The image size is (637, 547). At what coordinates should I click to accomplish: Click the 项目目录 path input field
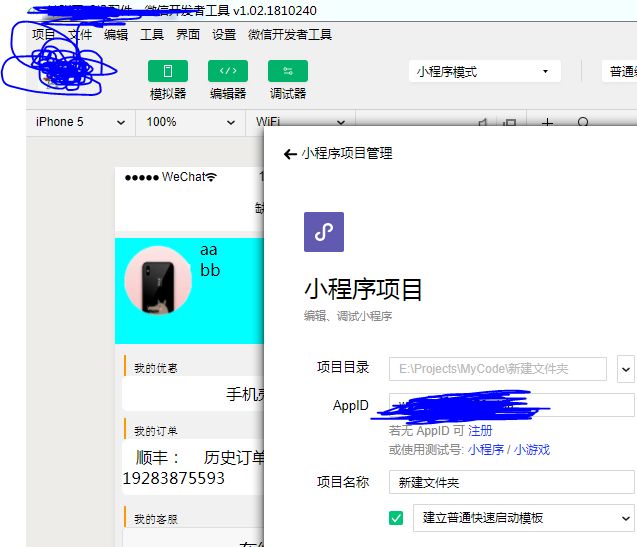(x=498, y=369)
